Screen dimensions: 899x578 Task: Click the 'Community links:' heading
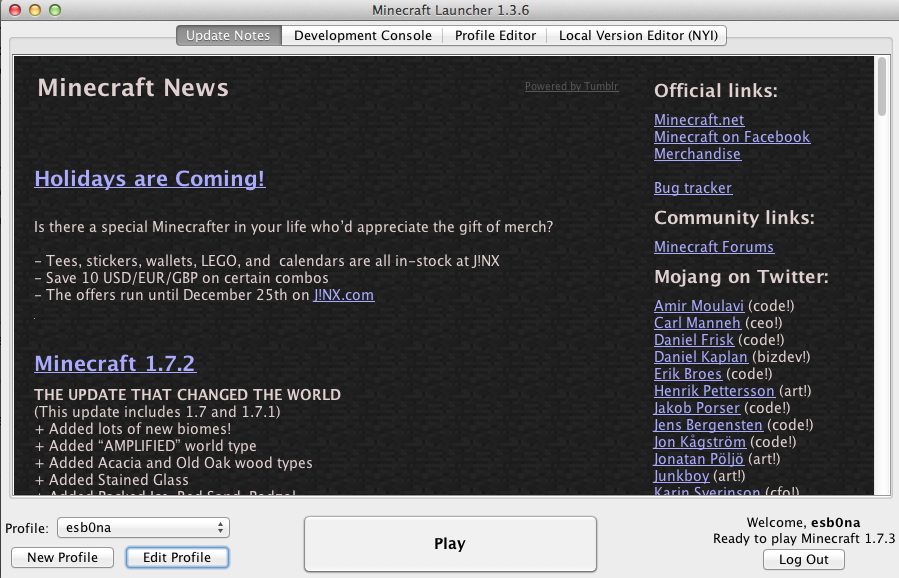click(734, 218)
